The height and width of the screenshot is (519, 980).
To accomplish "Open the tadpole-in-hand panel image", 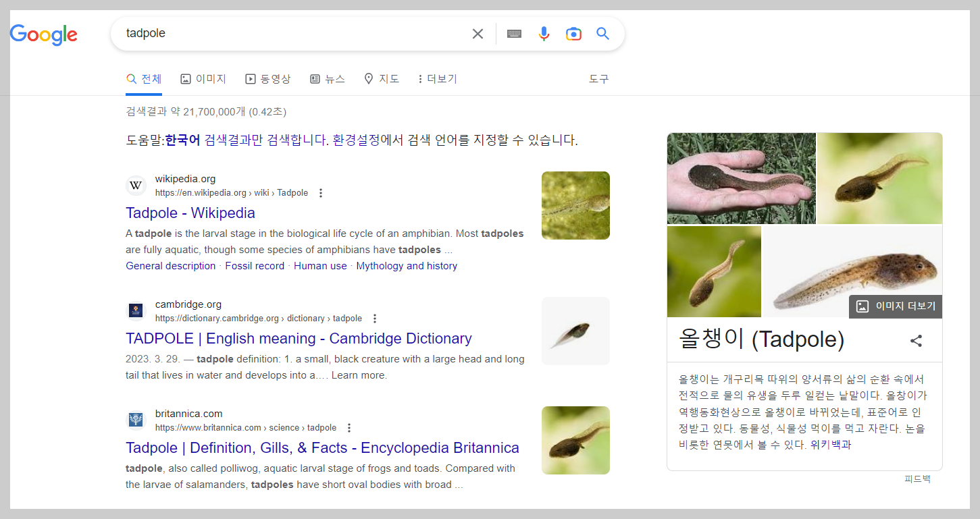I will [741, 178].
